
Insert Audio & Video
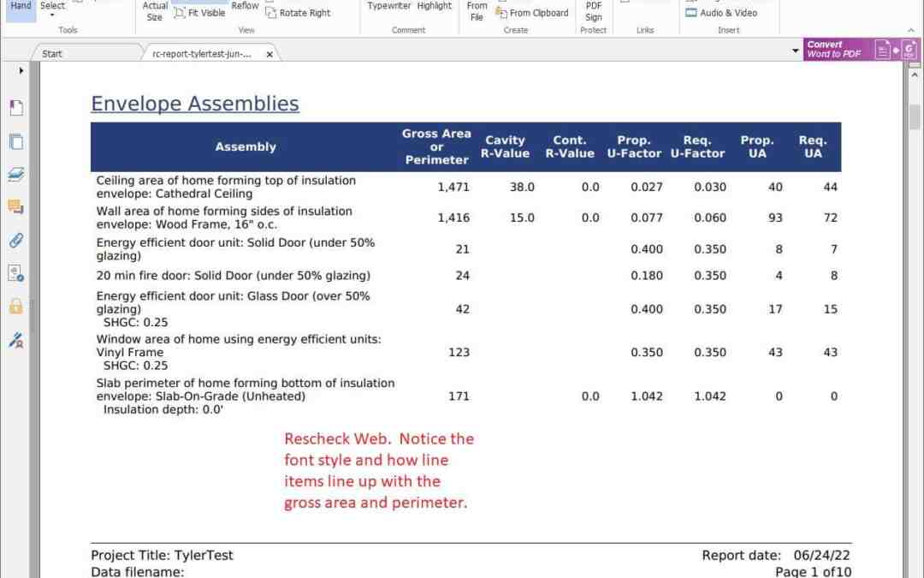coord(721,13)
